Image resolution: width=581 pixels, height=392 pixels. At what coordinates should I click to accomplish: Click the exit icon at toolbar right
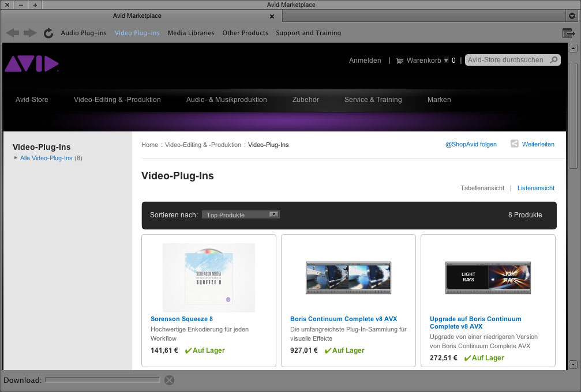click(x=568, y=33)
